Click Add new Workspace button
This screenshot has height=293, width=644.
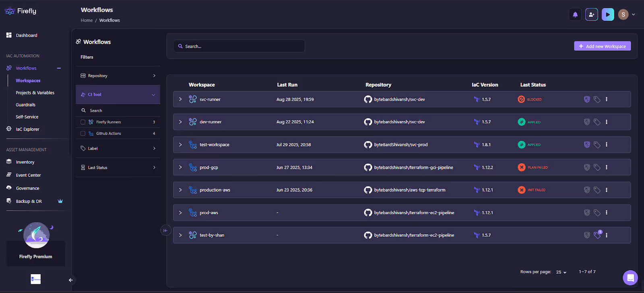(602, 46)
